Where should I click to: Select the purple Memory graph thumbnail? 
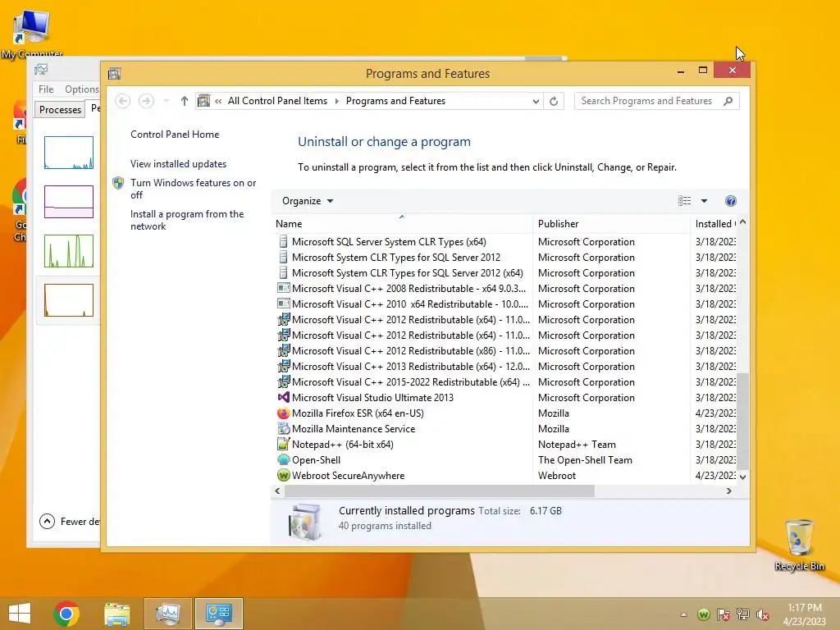point(69,202)
